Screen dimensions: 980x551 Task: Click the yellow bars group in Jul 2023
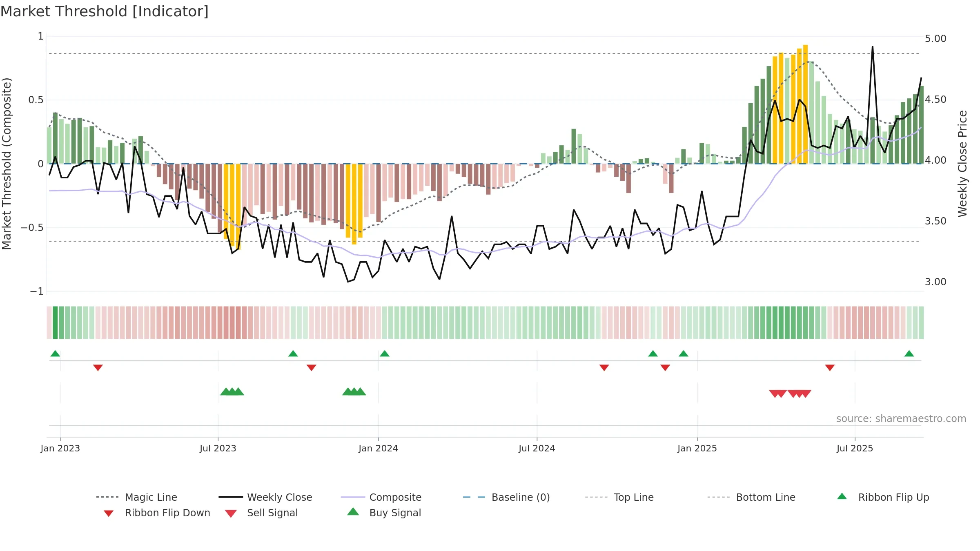[232, 206]
